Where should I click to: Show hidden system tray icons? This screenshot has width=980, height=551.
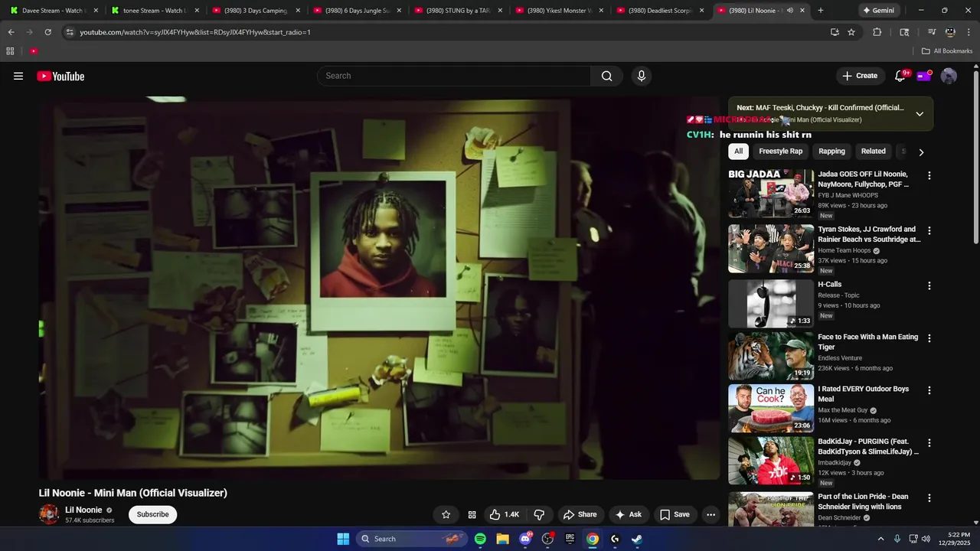coord(880,539)
